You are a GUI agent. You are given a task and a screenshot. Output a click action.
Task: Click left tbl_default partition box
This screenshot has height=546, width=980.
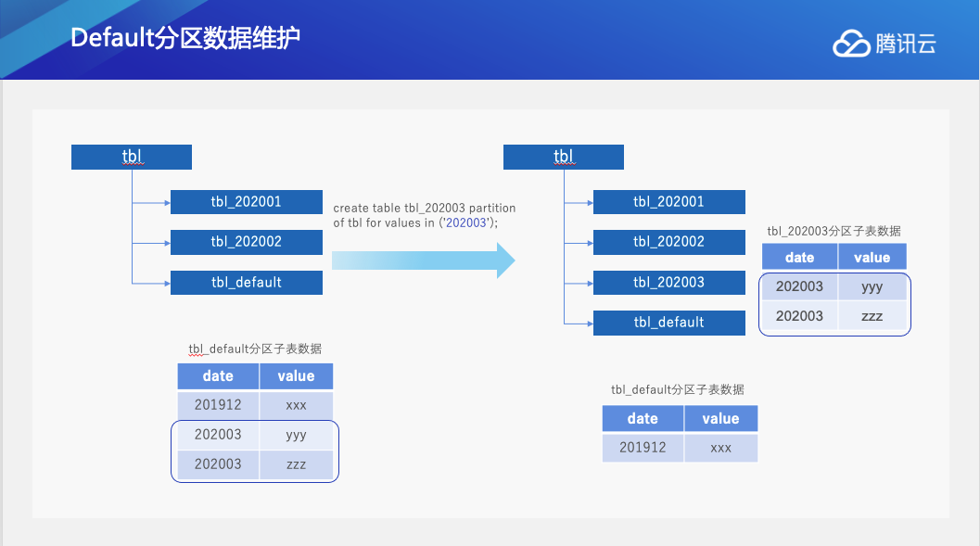[x=247, y=283]
